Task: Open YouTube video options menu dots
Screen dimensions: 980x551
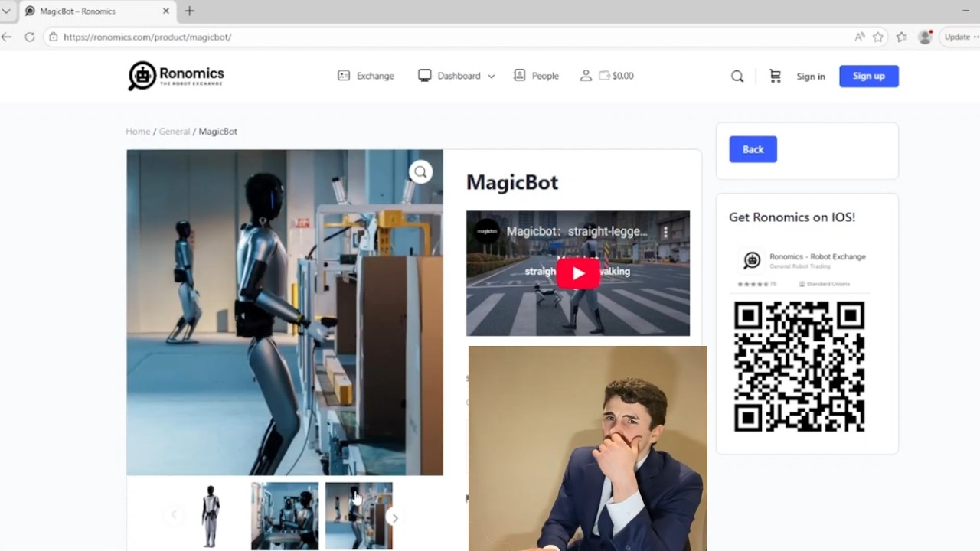Action: point(665,232)
